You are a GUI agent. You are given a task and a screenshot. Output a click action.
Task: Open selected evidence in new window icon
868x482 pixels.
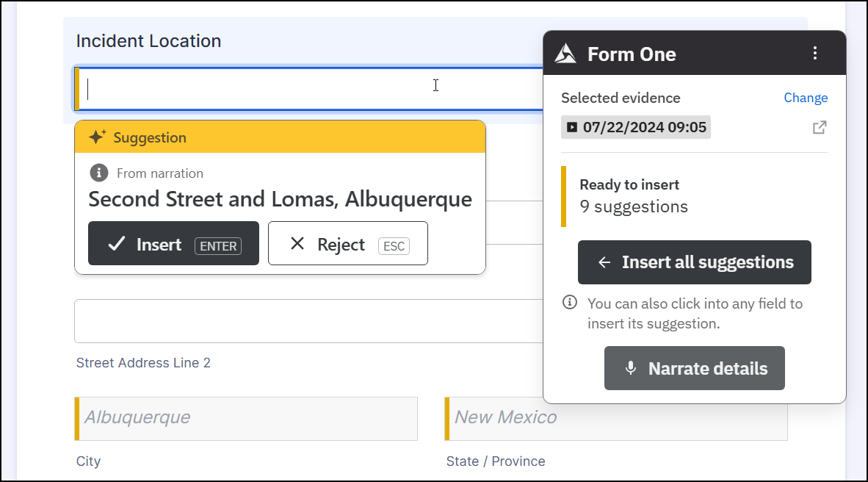820,127
